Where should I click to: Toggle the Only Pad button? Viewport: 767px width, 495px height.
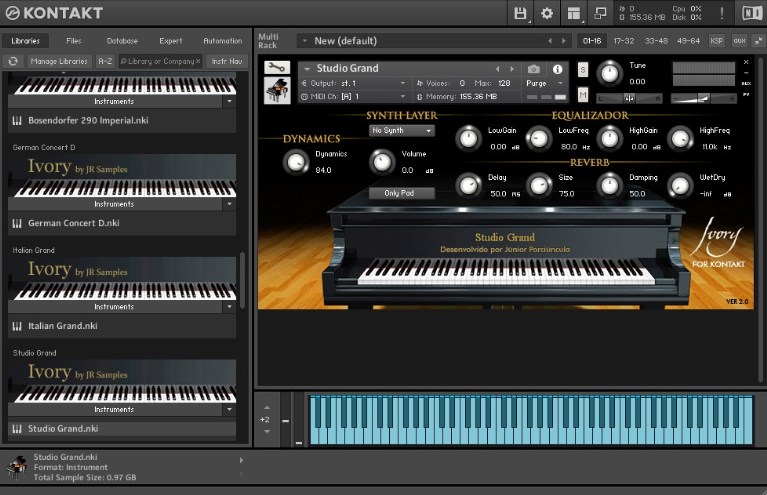[401, 193]
